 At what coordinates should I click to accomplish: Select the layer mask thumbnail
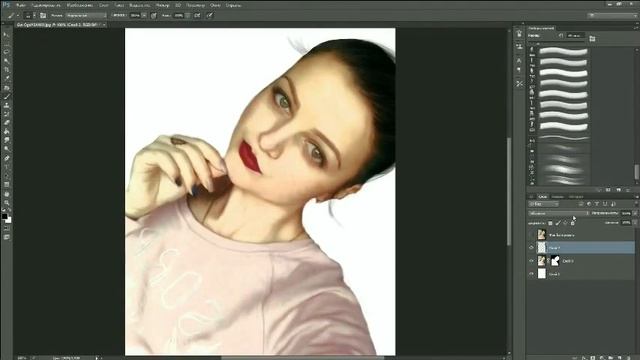tap(555, 261)
